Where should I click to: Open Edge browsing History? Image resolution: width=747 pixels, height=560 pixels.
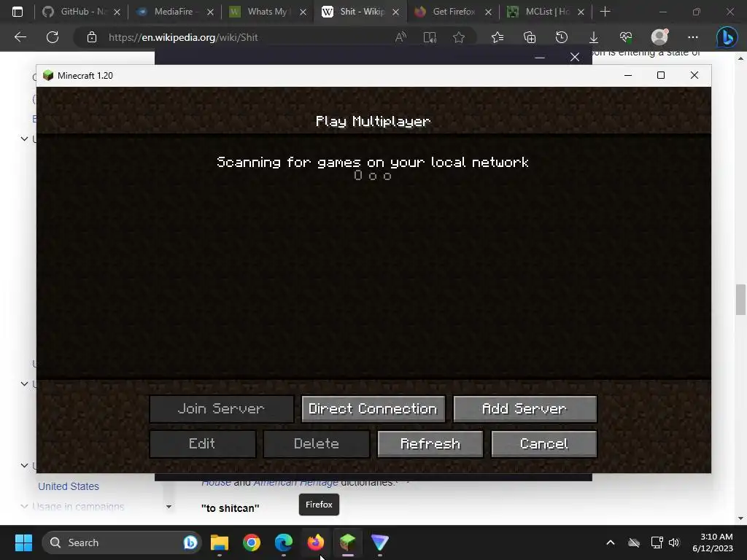(562, 37)
